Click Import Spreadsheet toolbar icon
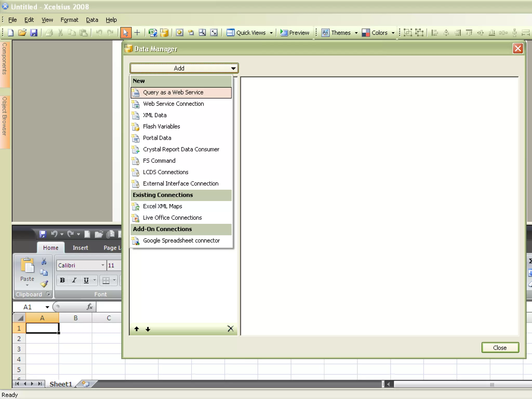 pos(153,33)
